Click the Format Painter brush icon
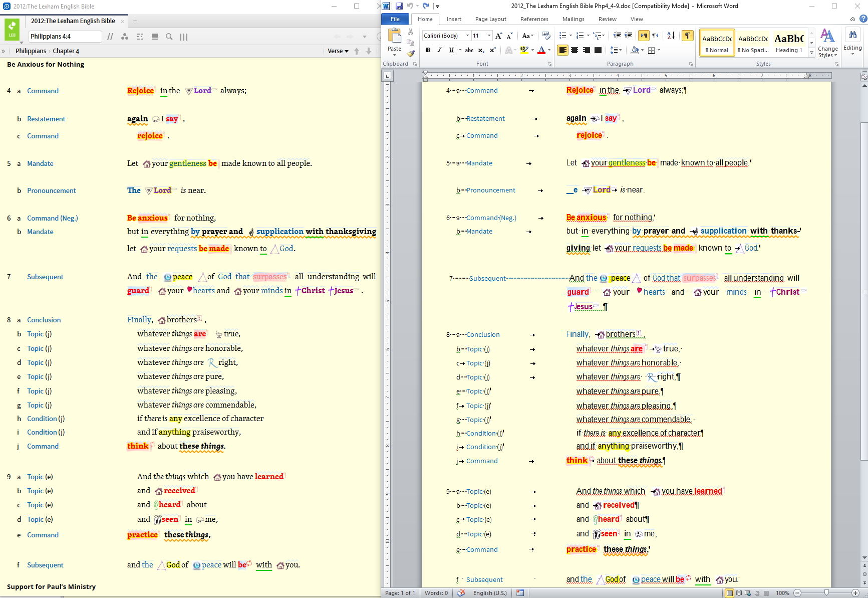The height and width of the screenshot is (598, 868). [411, 53]
